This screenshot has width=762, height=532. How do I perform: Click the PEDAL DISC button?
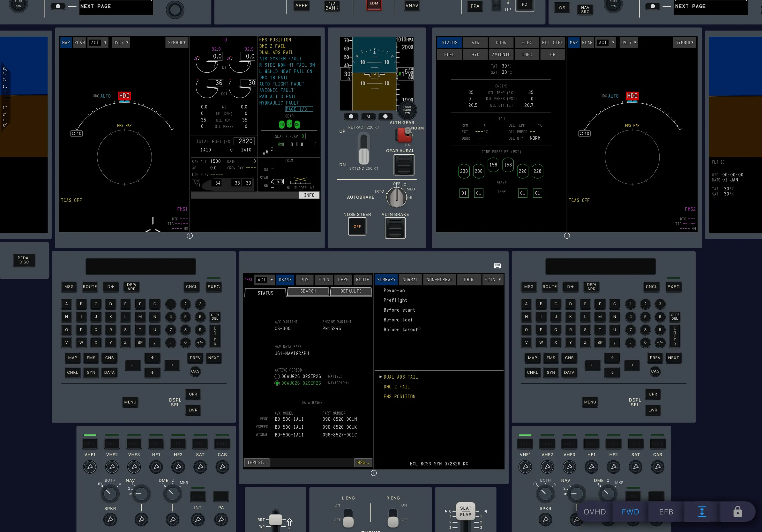click(24, 260)
